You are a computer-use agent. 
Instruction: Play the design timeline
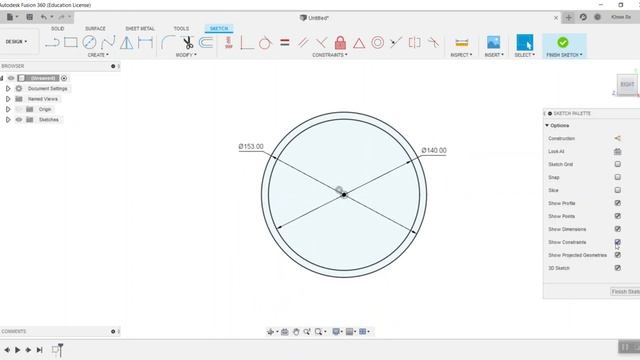click(x=18, y=350)
